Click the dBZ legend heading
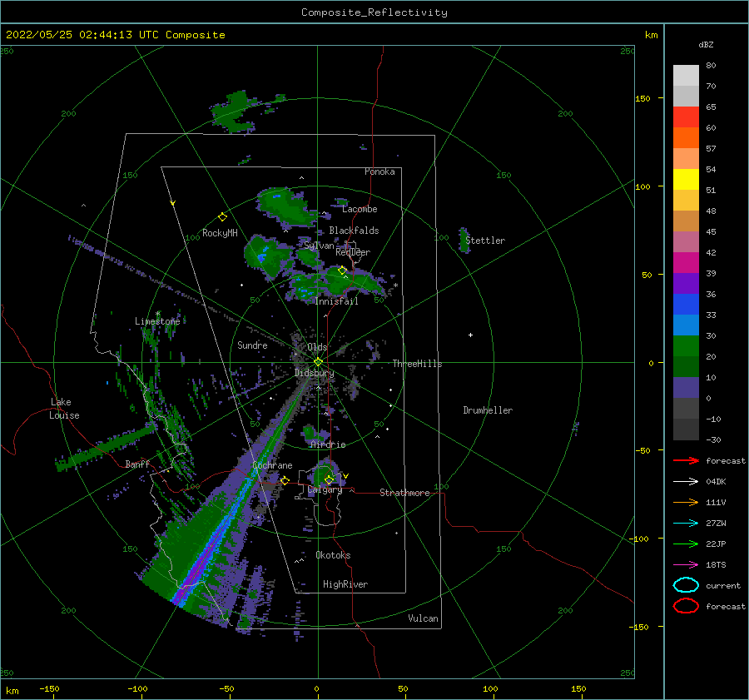Screen dimensions: 749x700 coord(706,44)
